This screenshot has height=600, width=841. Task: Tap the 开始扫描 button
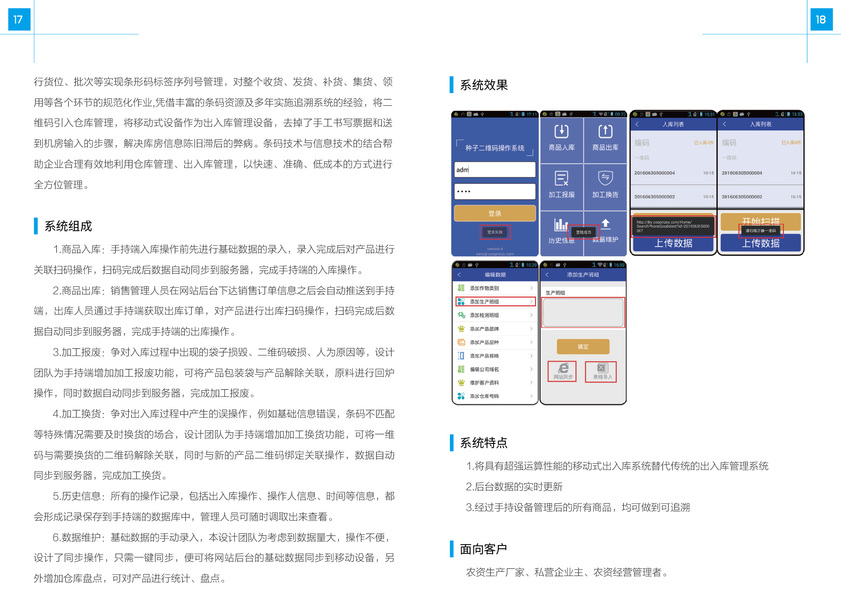tap(761, 220)
